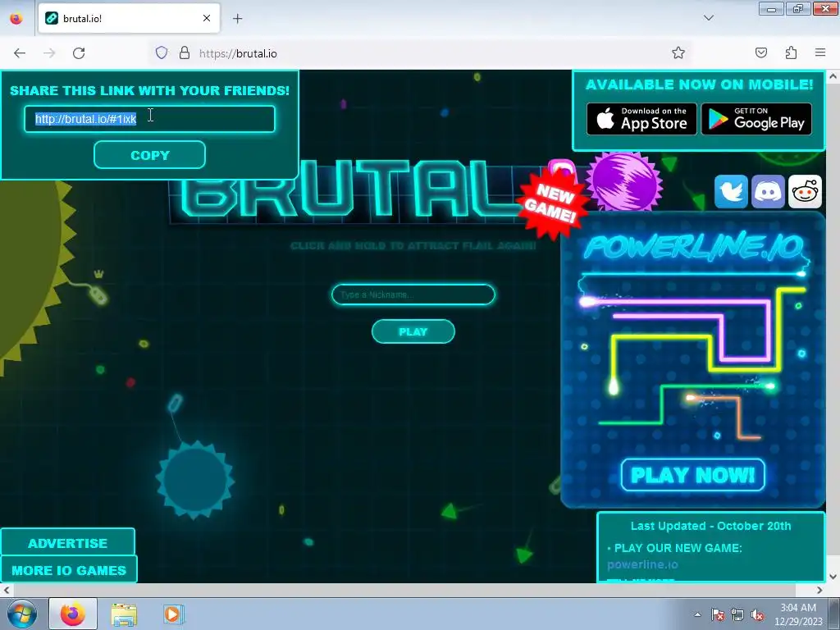840x630 pixels.
Task: Go back using the browser back arrow
Action: (x=20, y=53)
